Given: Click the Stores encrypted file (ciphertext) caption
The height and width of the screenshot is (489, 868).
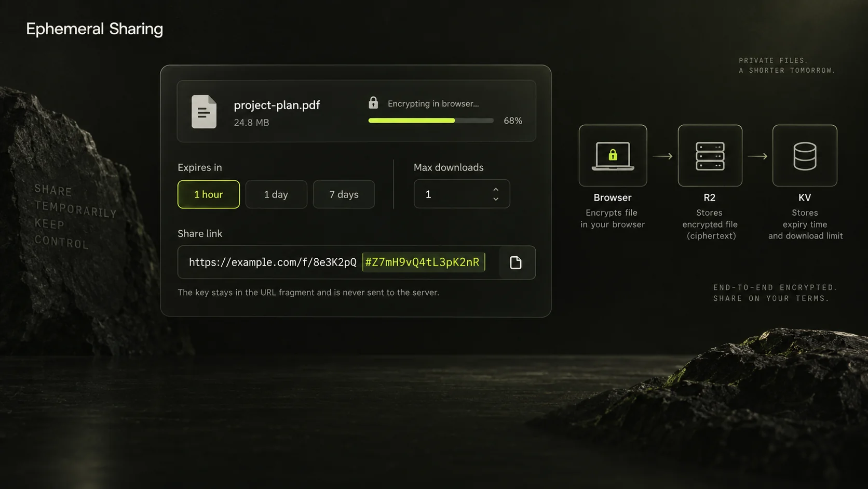Looking at the screenshot, I should 710,224.
